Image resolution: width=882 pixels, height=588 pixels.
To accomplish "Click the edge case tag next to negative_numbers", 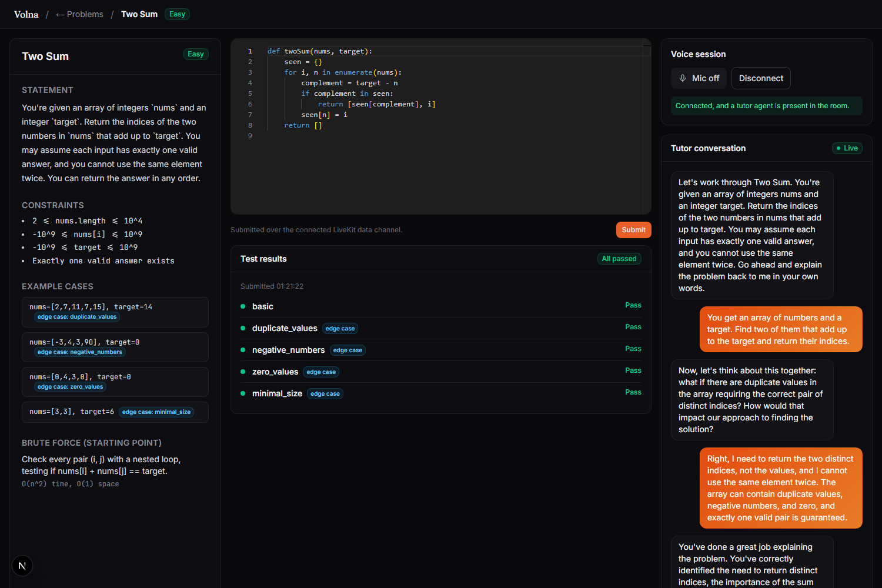I will [x=348, y=350].
